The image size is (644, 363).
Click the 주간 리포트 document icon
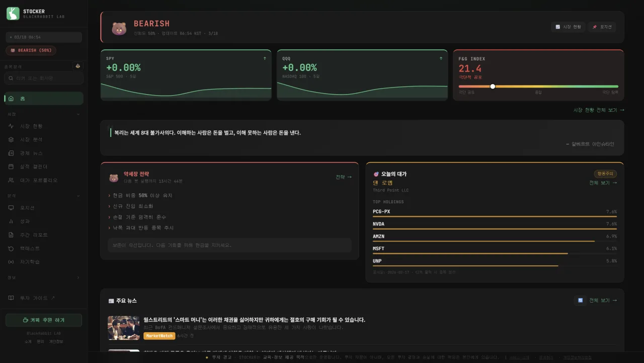tap(11, 235)
